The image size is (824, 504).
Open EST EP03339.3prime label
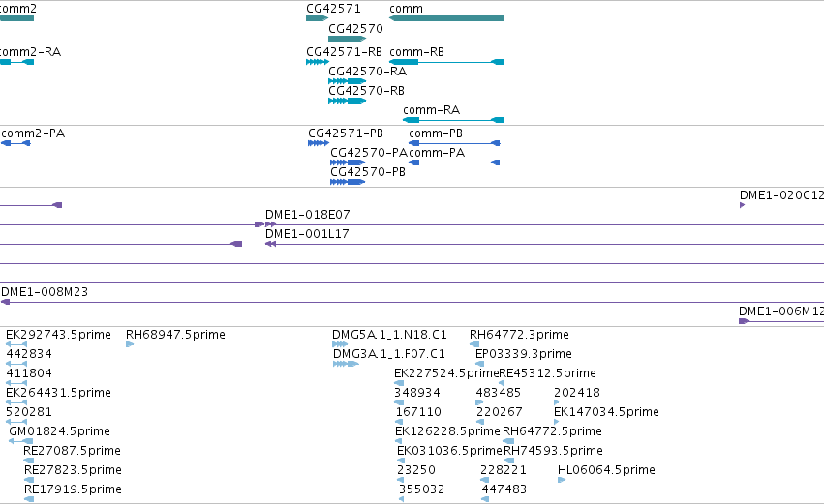click(524, 354)
